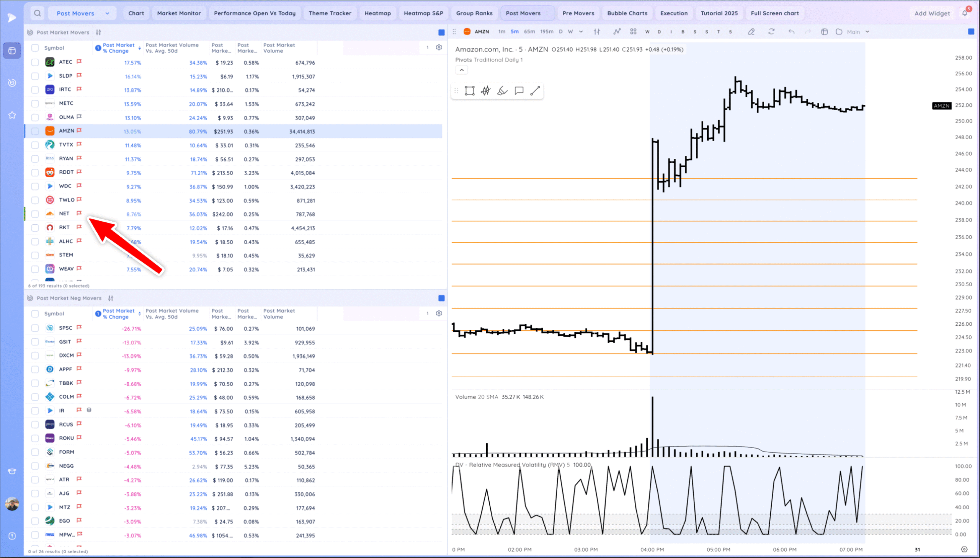Screen dimensions: 980x558
Task: Click the pencil drawing icon in chart toolbar
Action: point(751,32)
